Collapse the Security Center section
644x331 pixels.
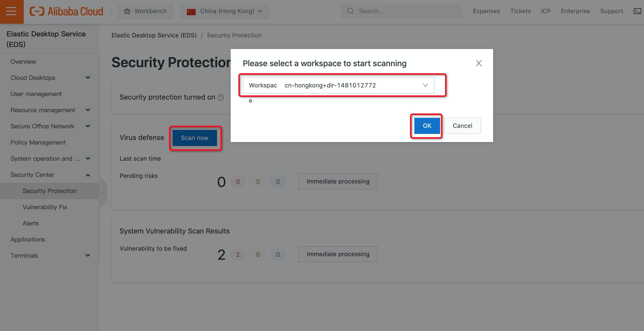point(88,175)
